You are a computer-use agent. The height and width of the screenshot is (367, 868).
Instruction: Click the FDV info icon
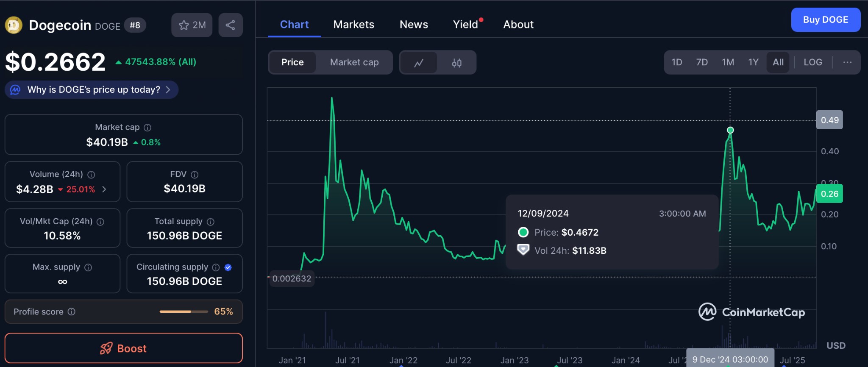pos(195,175)
